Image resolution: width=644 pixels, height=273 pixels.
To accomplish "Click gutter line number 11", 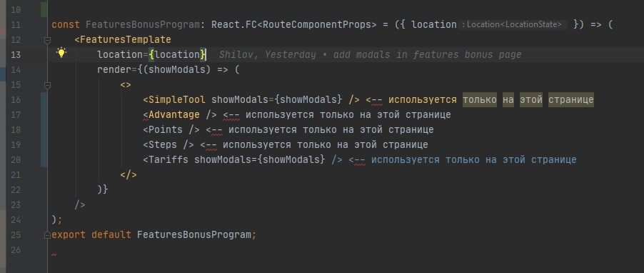I will (x=16, y=25).
